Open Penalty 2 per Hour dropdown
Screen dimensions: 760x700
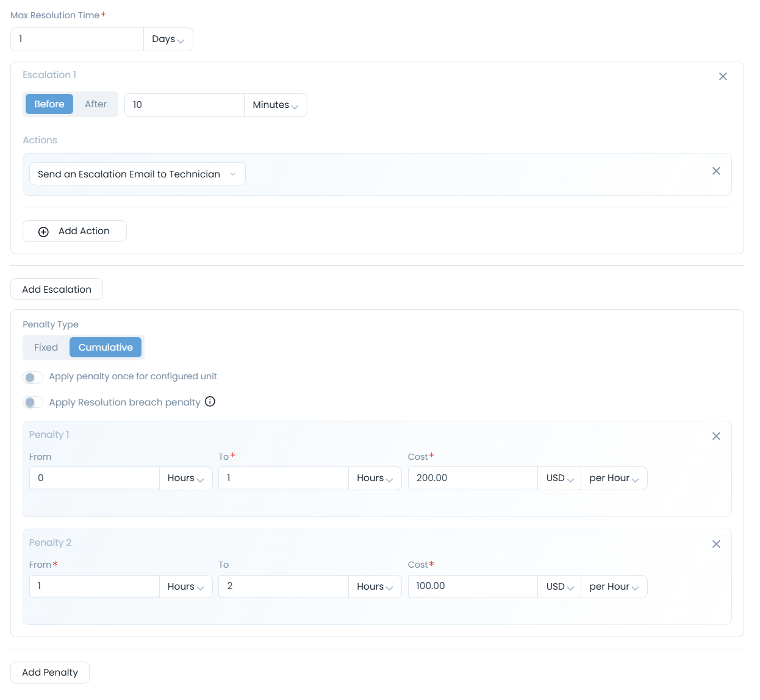(614, 587)
